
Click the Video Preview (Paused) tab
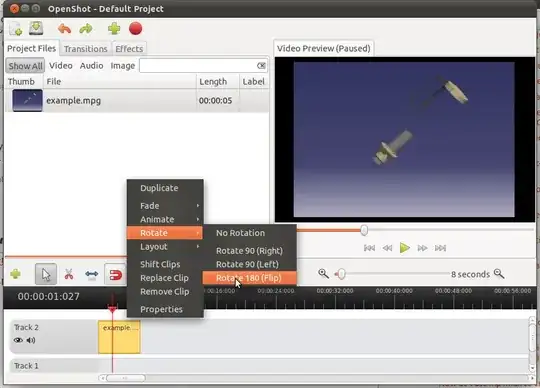coord(323,48)
